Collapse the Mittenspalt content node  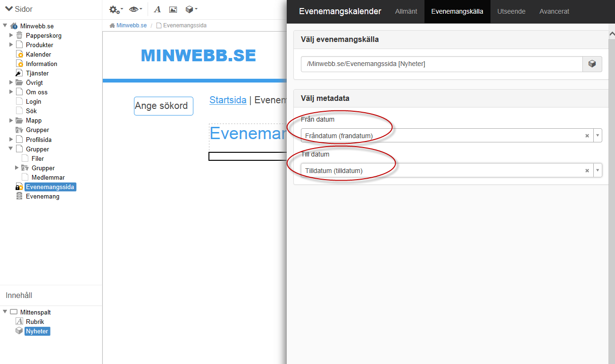coord(5,312)
